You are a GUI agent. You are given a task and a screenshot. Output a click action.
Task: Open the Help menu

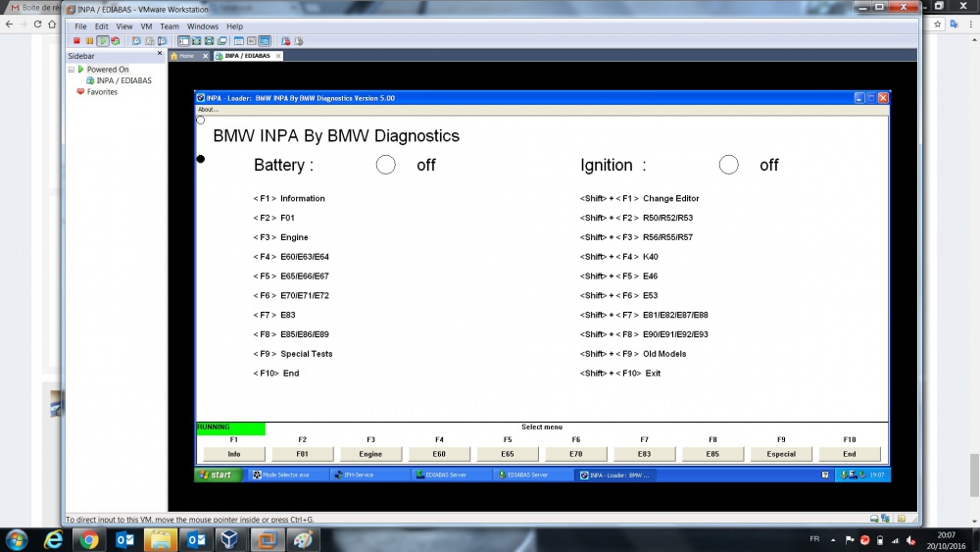[234, 26]
